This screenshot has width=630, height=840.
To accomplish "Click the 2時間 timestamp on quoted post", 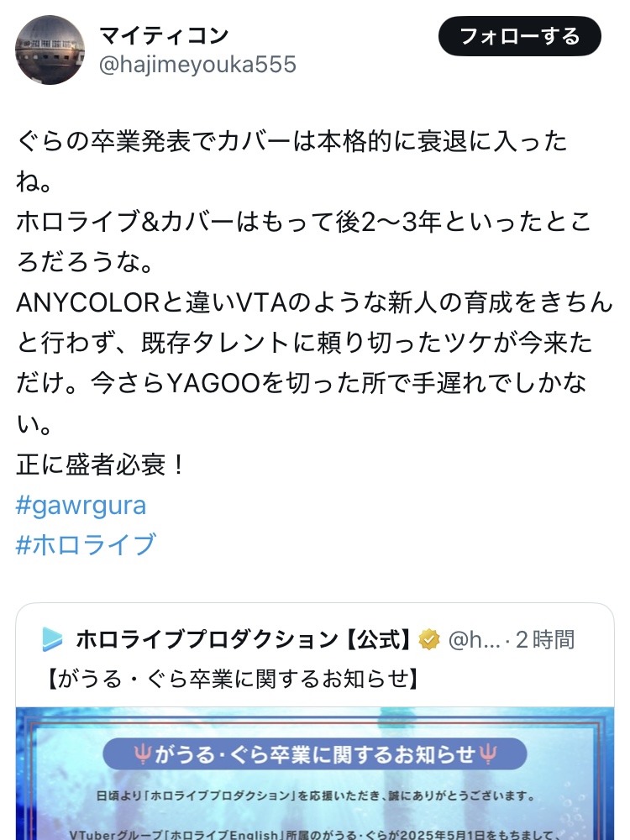I will (x=545, y=639).
